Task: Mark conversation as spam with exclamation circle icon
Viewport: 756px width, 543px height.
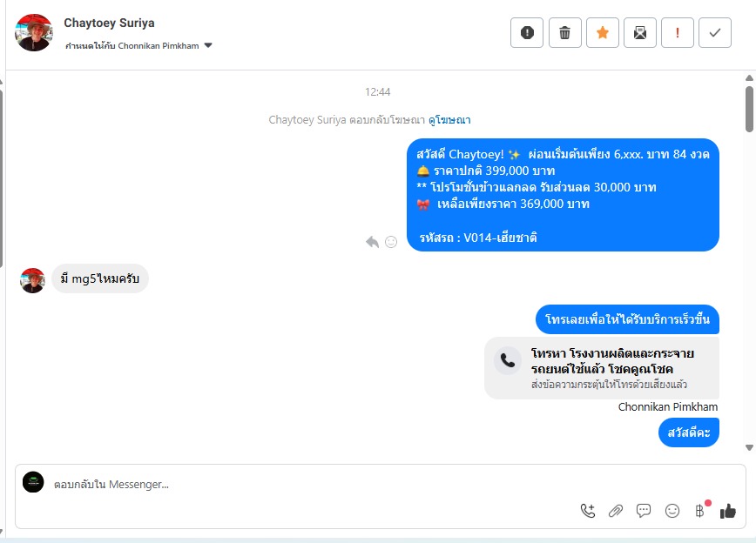Action: tap(527, 33)
